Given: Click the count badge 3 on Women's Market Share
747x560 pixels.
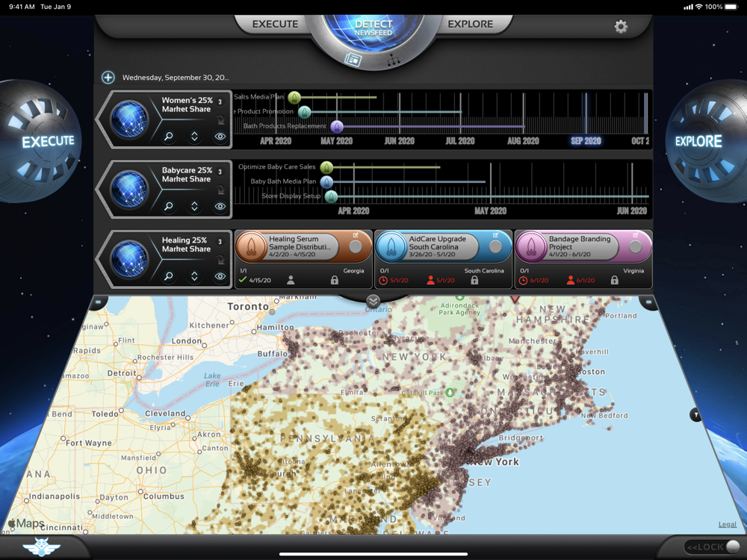Looking at the screenshot, I should pos(220,102).
